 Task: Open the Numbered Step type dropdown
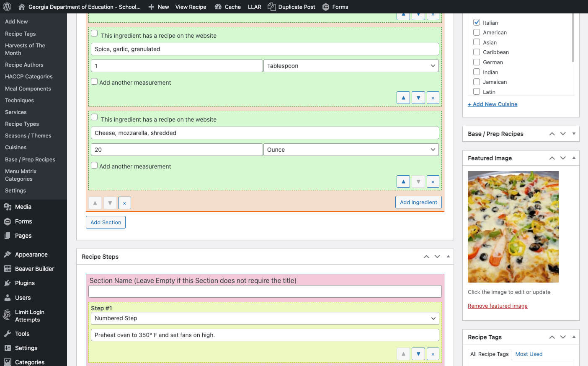pos(265,318)
